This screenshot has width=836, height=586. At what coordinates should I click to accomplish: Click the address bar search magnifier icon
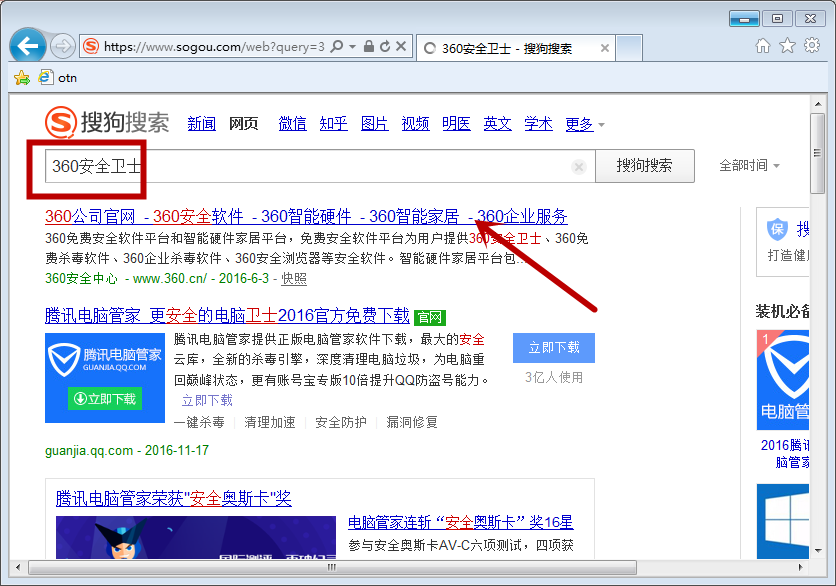pyautogui.click(x=337, y=46)
